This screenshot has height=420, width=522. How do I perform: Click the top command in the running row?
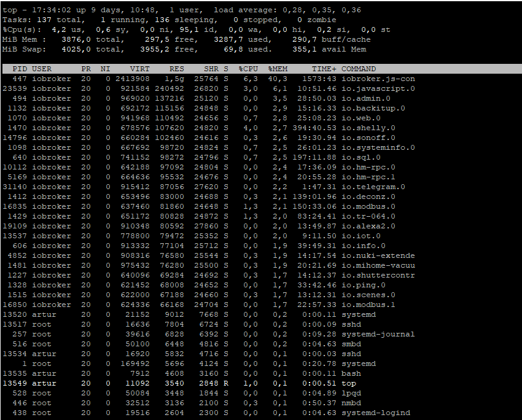[349, 383]
